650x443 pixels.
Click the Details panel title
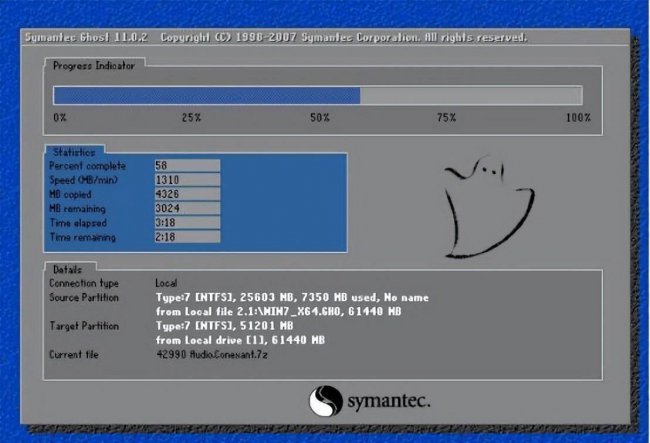tap(68, 269)
